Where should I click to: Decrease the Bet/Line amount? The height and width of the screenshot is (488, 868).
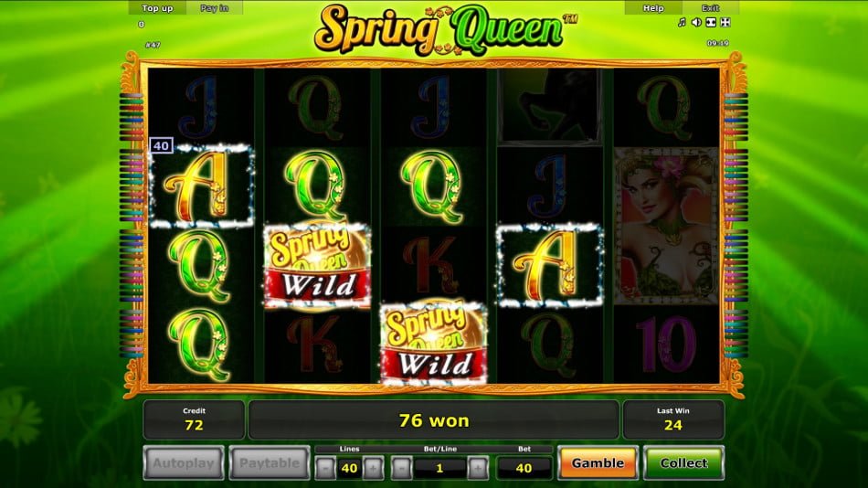(x=401, y=468)
